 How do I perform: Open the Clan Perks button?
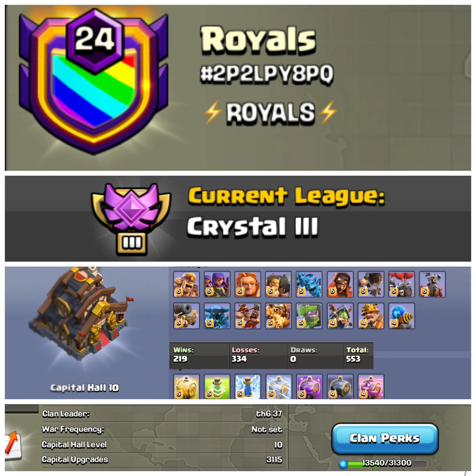point(385,439)
